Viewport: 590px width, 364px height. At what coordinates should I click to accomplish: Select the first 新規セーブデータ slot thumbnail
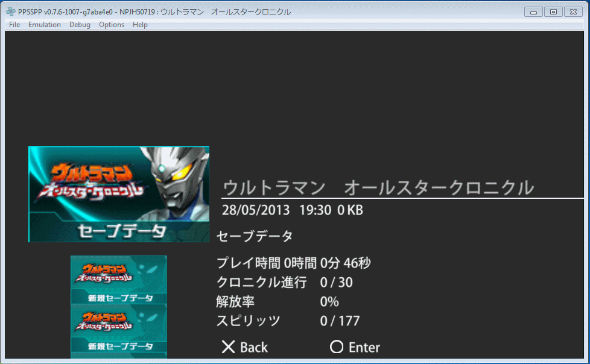pos(119,280)
